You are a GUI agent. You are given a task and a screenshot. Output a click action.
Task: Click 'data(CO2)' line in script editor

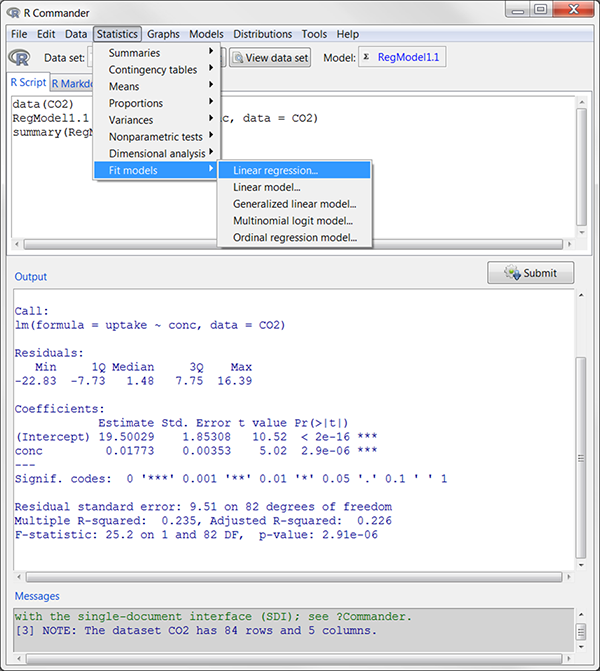pyautogui.click(x=43, y=104)
